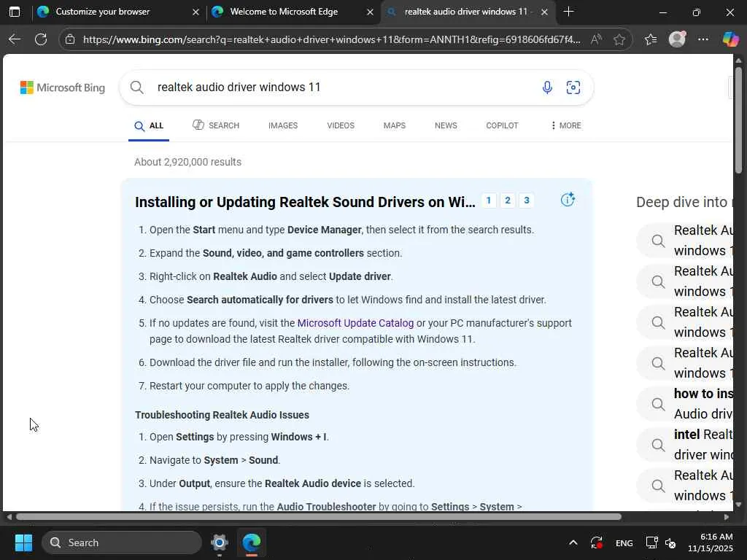Start voice search with microphone icon
Viewport: 747px width, 560px height.
click(547, 87)
